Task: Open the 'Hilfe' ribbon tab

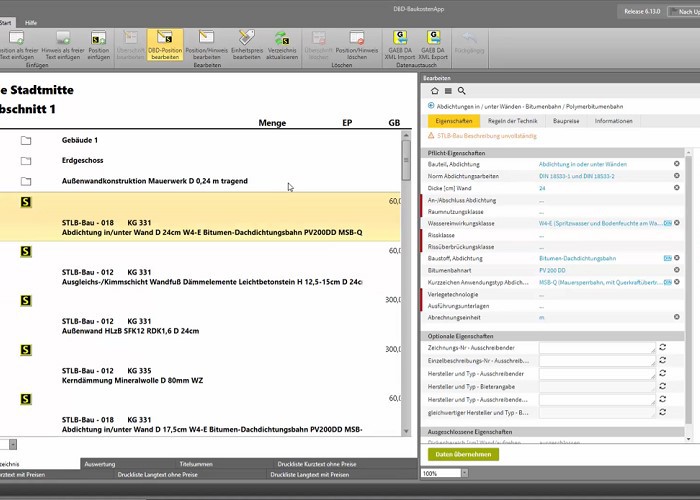Action: (x=31, y=23)
